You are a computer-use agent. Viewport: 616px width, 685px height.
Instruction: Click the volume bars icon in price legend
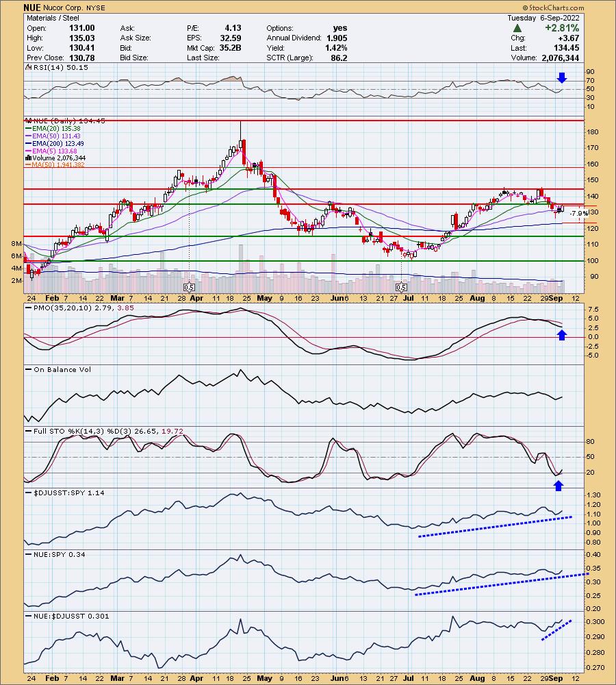28,158
